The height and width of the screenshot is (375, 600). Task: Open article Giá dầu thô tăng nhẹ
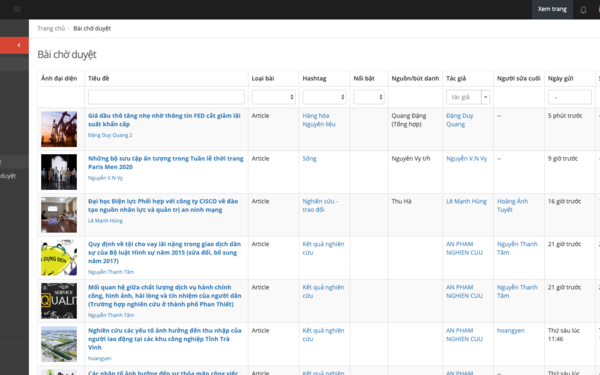(x=164, y=120)
